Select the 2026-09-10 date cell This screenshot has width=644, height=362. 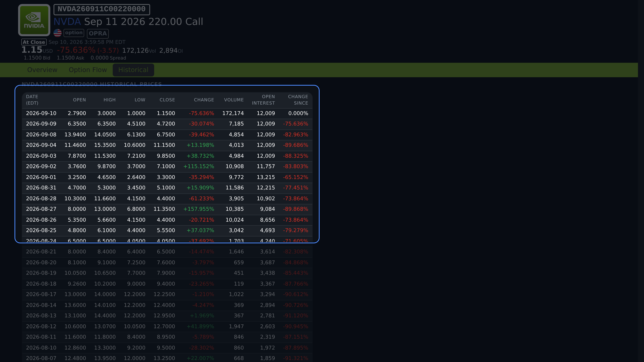41,113
